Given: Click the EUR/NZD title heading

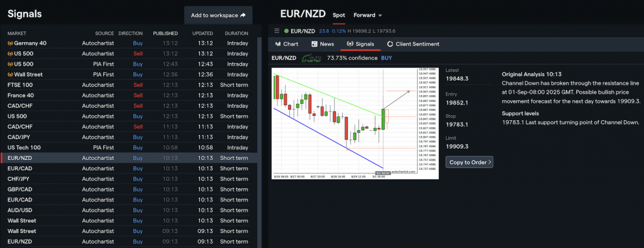Looking at the screenshot, I should pos(303,14).
